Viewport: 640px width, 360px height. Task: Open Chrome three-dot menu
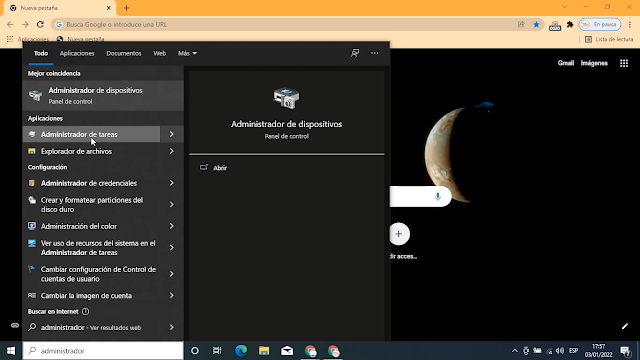pyautogui.click(x=630, y=24)
